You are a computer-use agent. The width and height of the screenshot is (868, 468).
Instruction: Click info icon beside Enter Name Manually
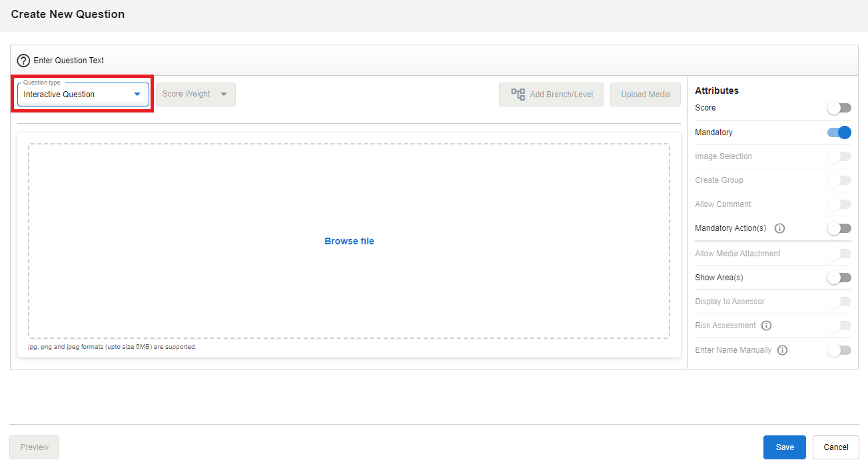(782, 350)
